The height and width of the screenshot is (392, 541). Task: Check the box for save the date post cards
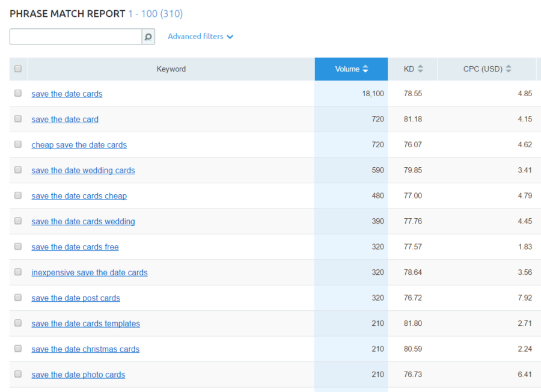coord(18,298)
